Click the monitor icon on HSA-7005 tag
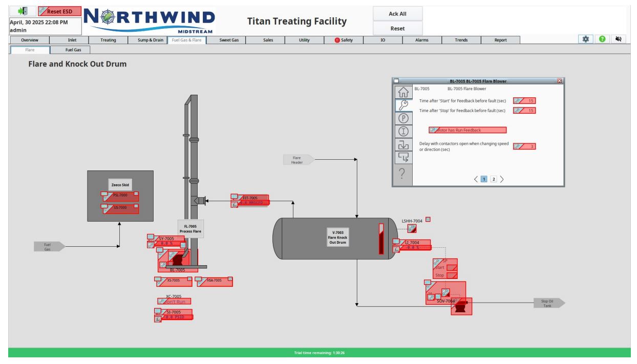The height and width of the screenshot is (364, 637). [x=199, y=279]
